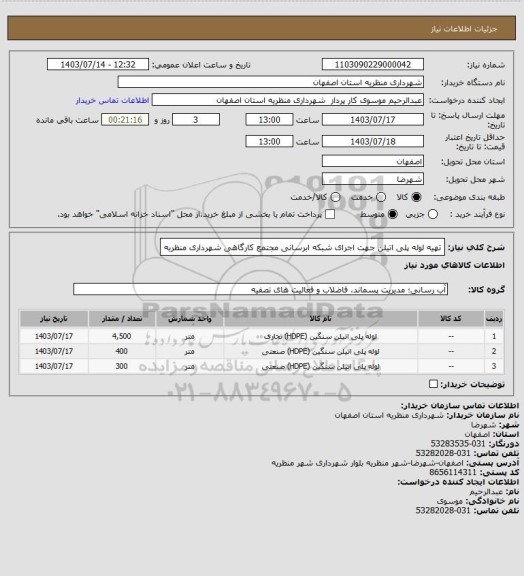
Task: Click the remaining time field 00:21:16
Action: (x=125, y=120)
